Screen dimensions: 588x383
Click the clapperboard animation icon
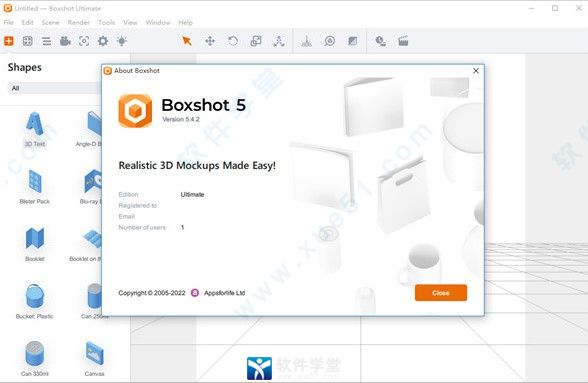pyautogui.click(x=403, y=41)
